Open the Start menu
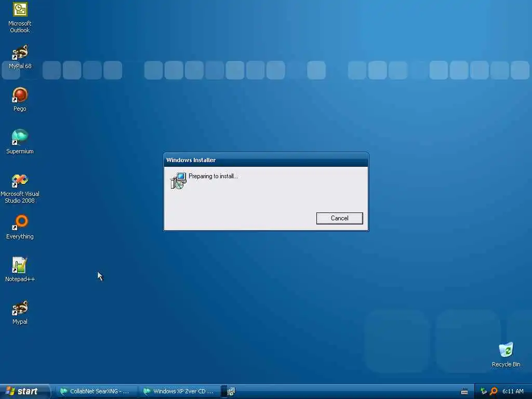Image resolution: width=532 pixels, height=399 pixels. point(24,391)
